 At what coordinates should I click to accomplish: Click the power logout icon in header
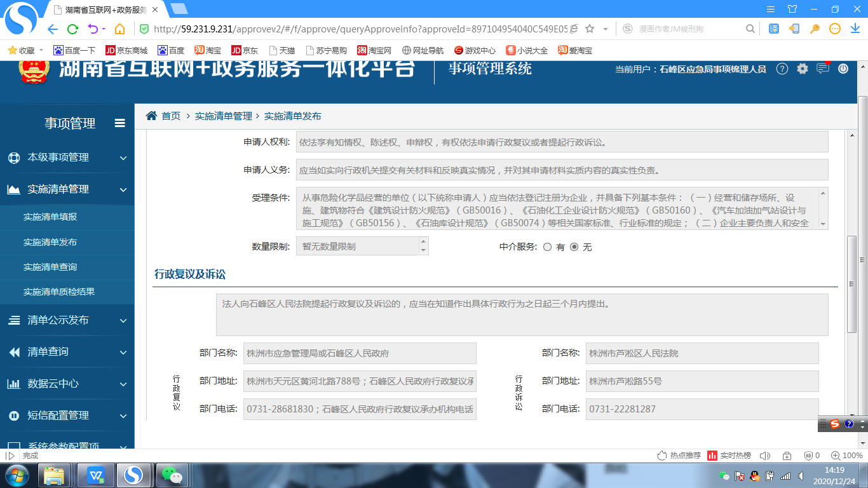tap(843, 69)
